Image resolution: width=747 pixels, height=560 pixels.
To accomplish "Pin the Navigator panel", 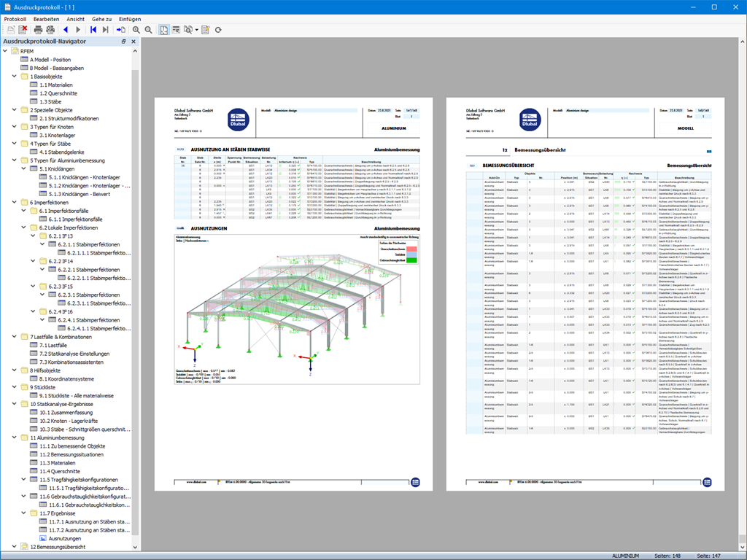I will coord(123,42).
